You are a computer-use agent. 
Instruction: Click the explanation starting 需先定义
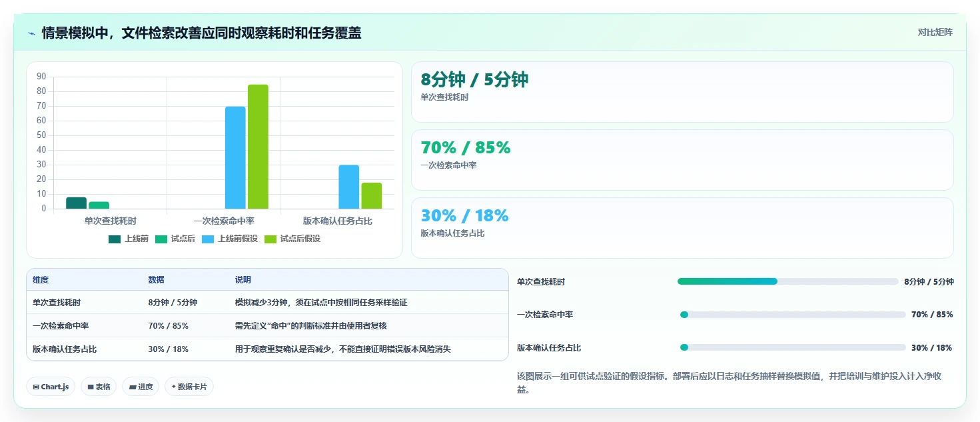click(311, 326)
